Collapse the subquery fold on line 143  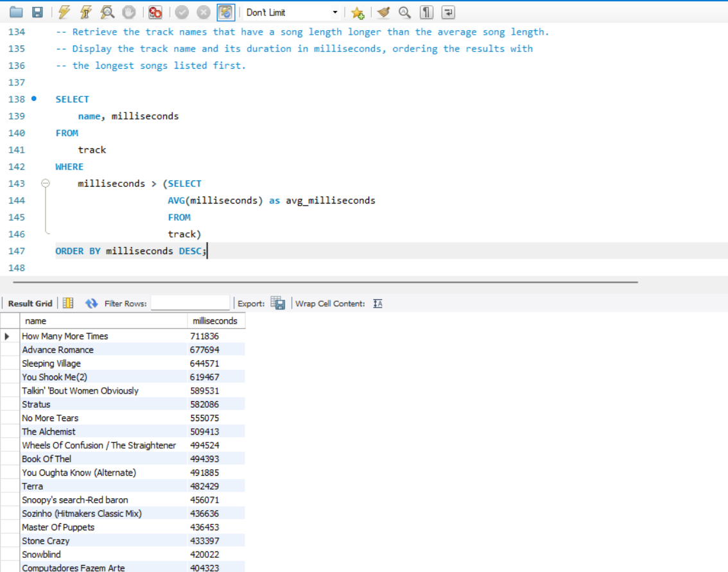[45, 184]
